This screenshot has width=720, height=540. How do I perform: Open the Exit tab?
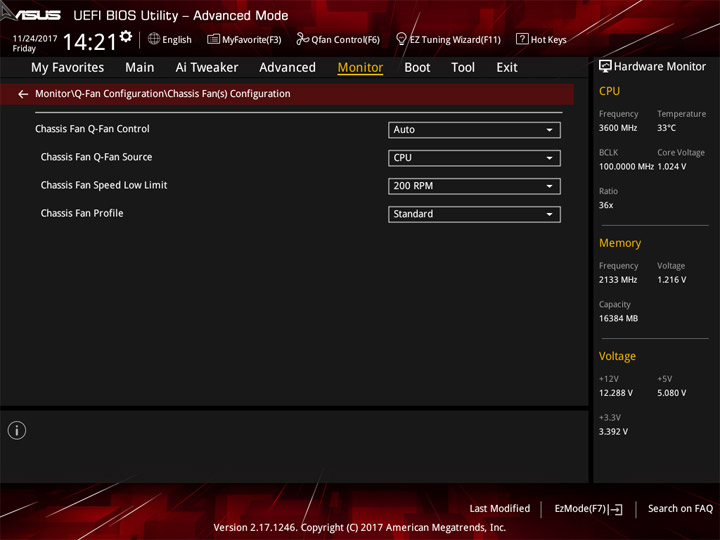point(507,68)
